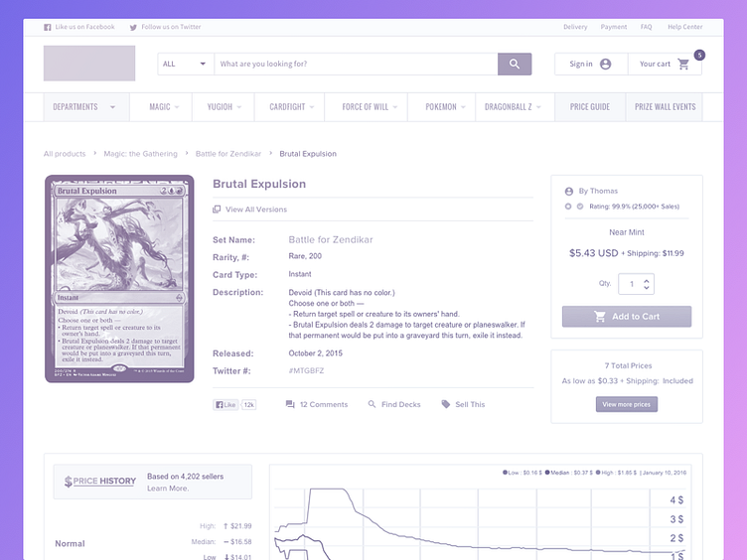Click the Facebook Like button

(x=225, y=405)
